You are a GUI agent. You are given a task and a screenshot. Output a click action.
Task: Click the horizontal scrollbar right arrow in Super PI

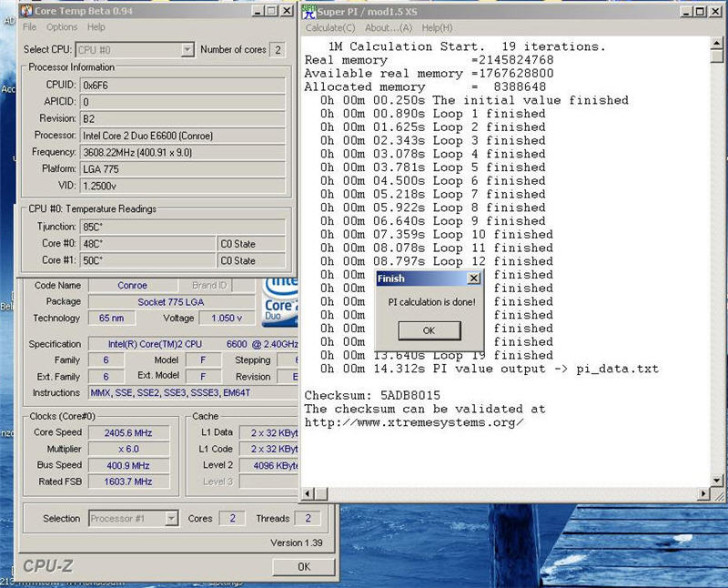pyautogui.click(x=702, y=493)
